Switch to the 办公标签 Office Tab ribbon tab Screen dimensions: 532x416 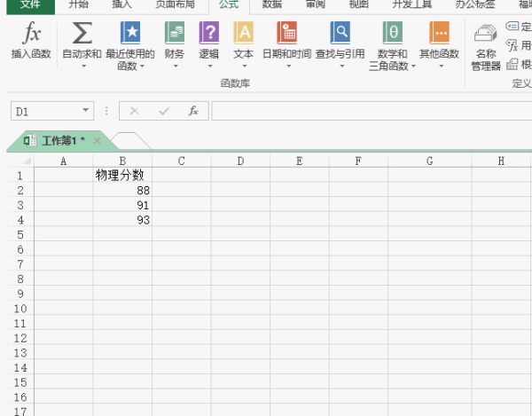(x=475, y=4)
